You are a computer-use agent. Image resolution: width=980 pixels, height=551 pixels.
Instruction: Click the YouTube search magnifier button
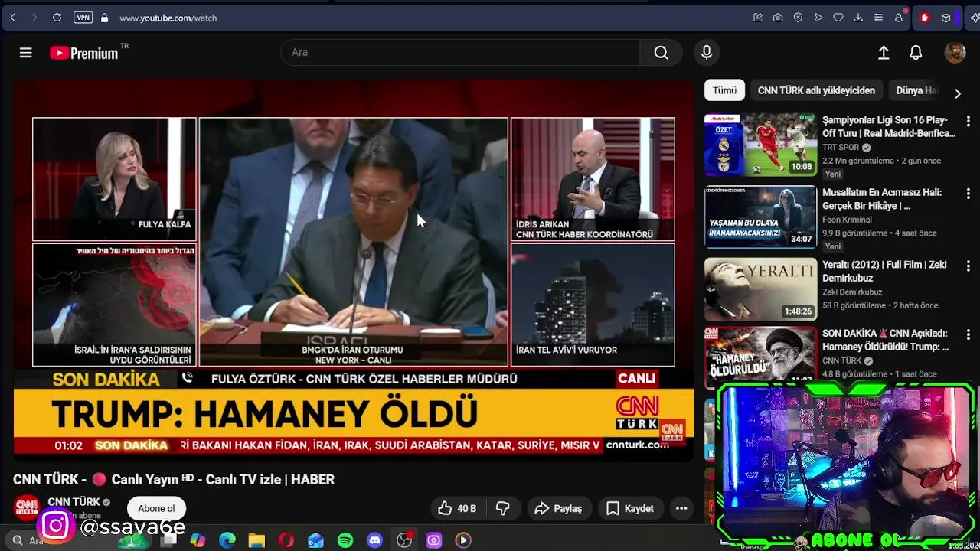661,52
